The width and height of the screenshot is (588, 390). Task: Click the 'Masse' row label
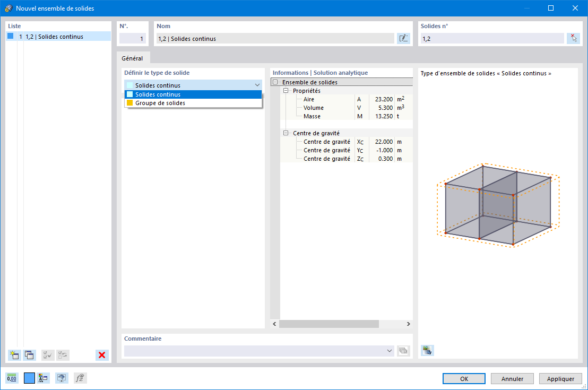click(x=312, y=116)
